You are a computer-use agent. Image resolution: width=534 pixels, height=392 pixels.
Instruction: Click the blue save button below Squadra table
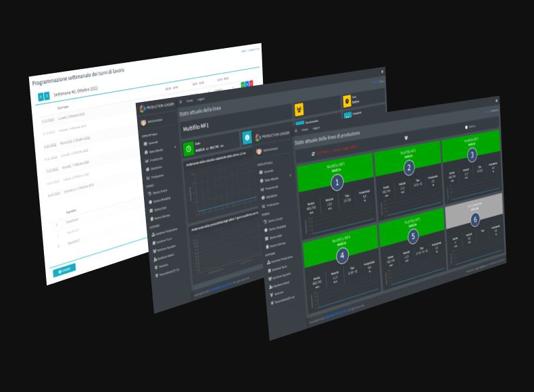(x=64, y=270)
